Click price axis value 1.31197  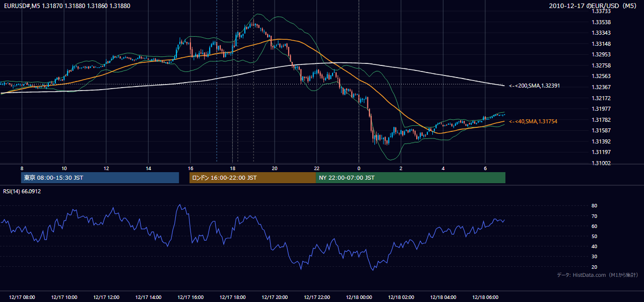click(601, 152)
